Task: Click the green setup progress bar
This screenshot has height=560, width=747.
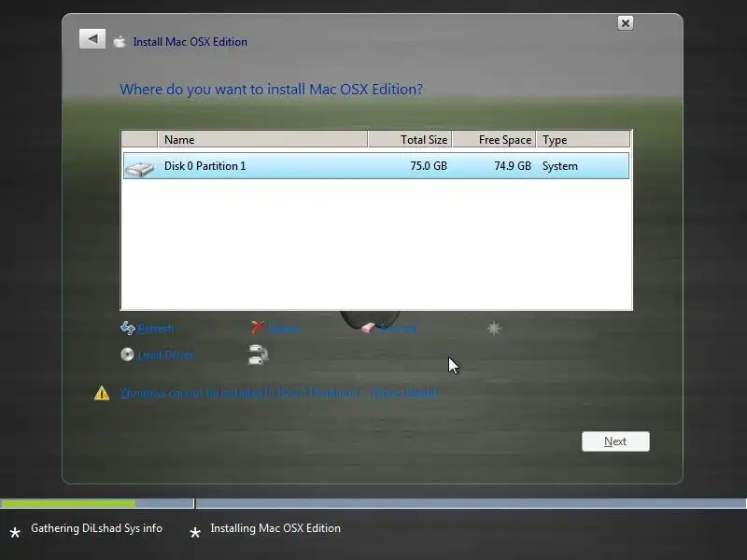Action: click(67, 503)
